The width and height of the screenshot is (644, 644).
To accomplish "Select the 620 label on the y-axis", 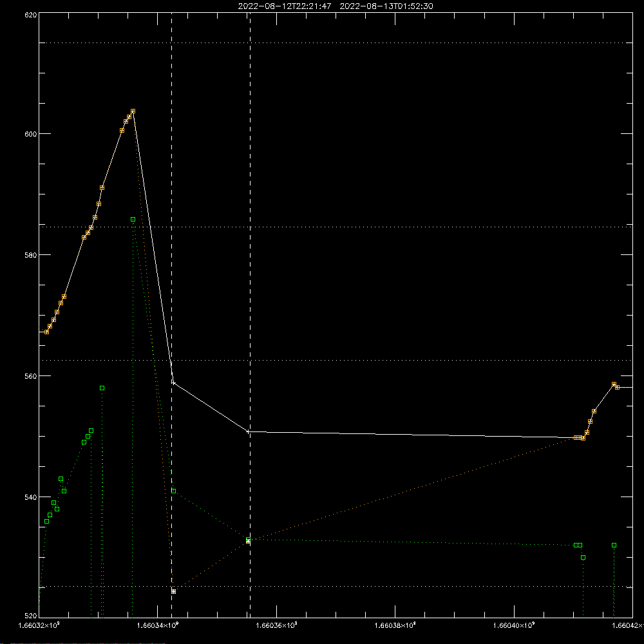I will coord(31,15).
